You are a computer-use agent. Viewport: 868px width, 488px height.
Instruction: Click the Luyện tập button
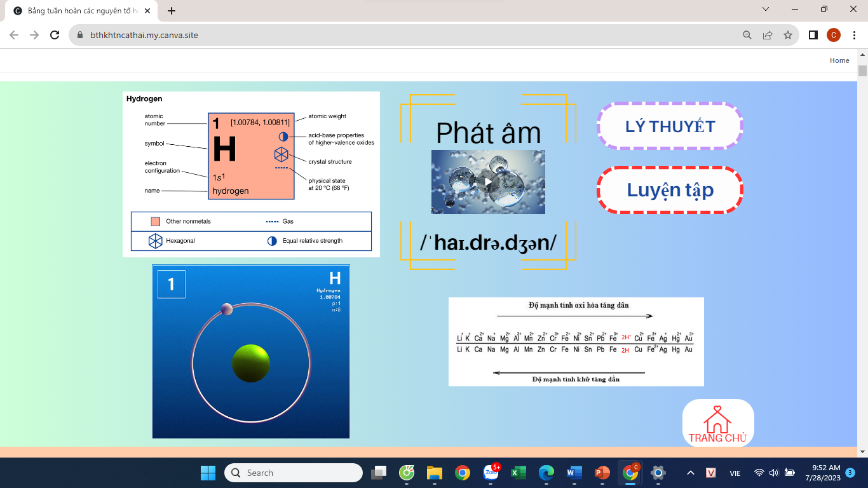[x=670, y=190]
